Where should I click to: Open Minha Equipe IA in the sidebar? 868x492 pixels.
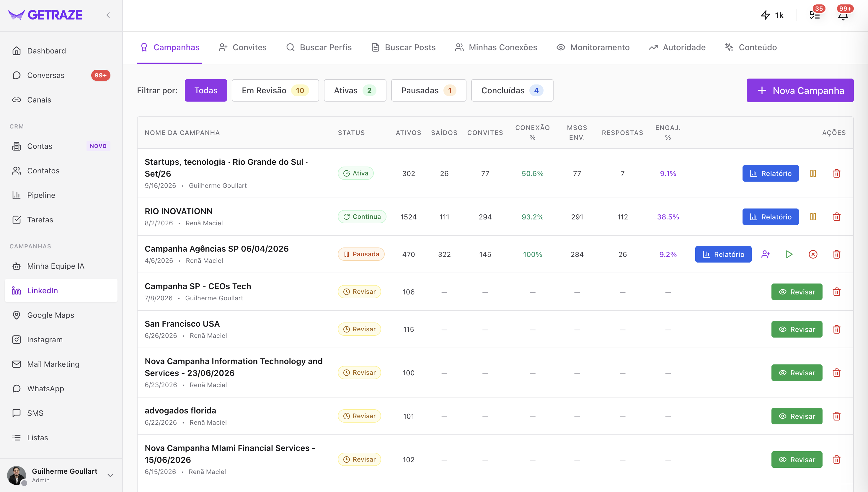pos(61,266)
